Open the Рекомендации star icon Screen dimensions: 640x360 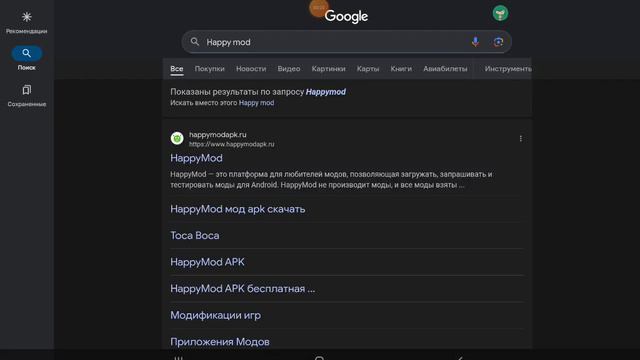(x=27, y=17)
